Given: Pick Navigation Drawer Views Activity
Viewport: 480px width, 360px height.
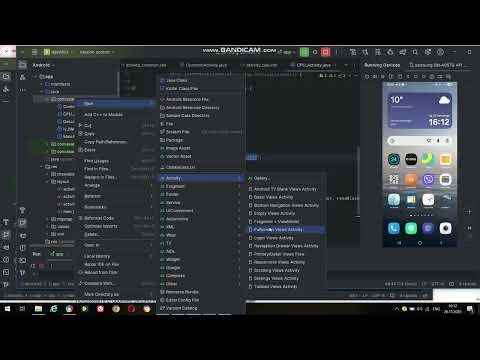Looking at the screenshot, I should (x=286, y=246).
